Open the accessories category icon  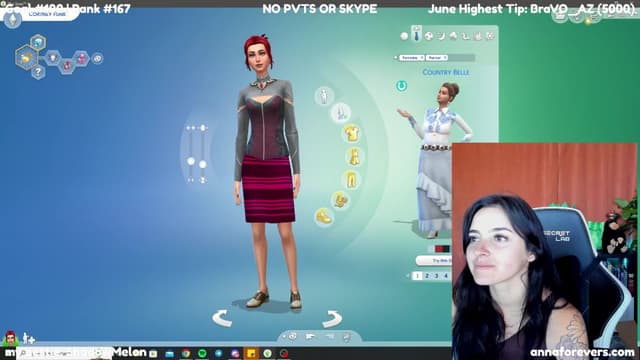point(340,200)
